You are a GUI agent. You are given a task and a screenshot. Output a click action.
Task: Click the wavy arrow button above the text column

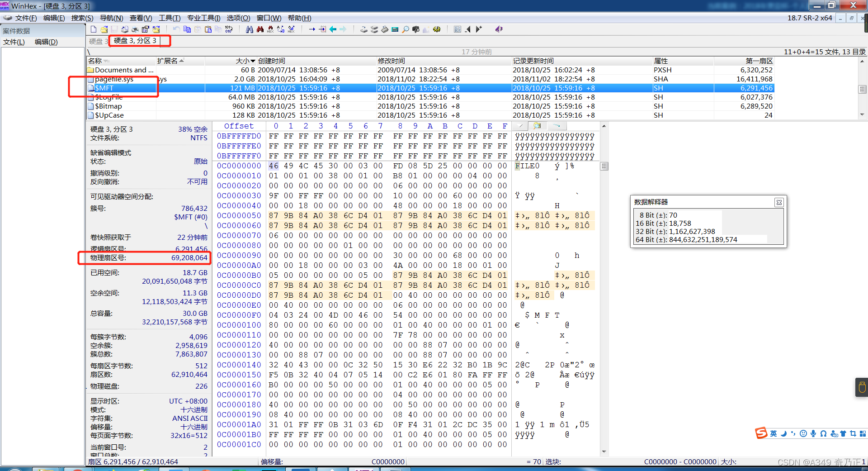click(x=557, y=126)
